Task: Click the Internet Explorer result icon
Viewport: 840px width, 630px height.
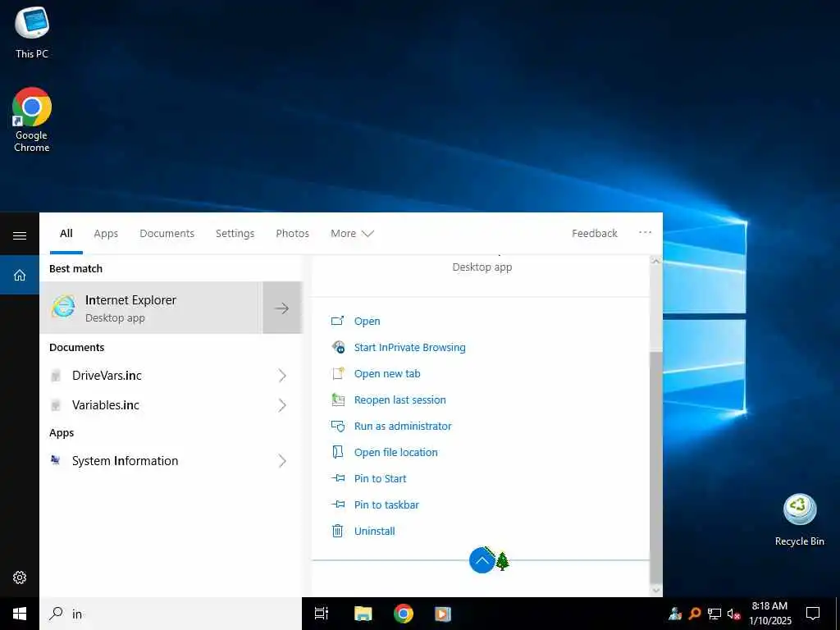Action: coord(63,307)
